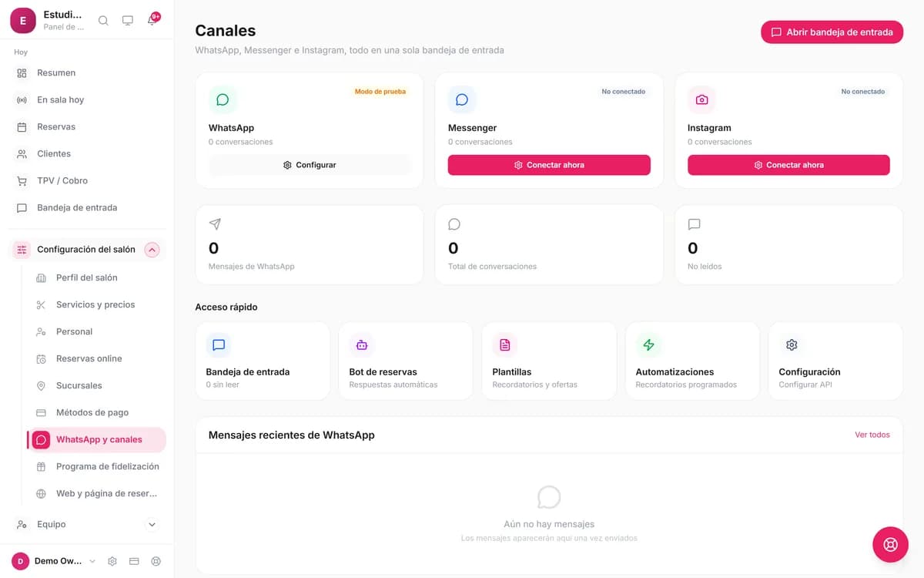Click the Acceso rápido heading
The height and width of the screenshot is (578, 924).
(x=226, y=307)
